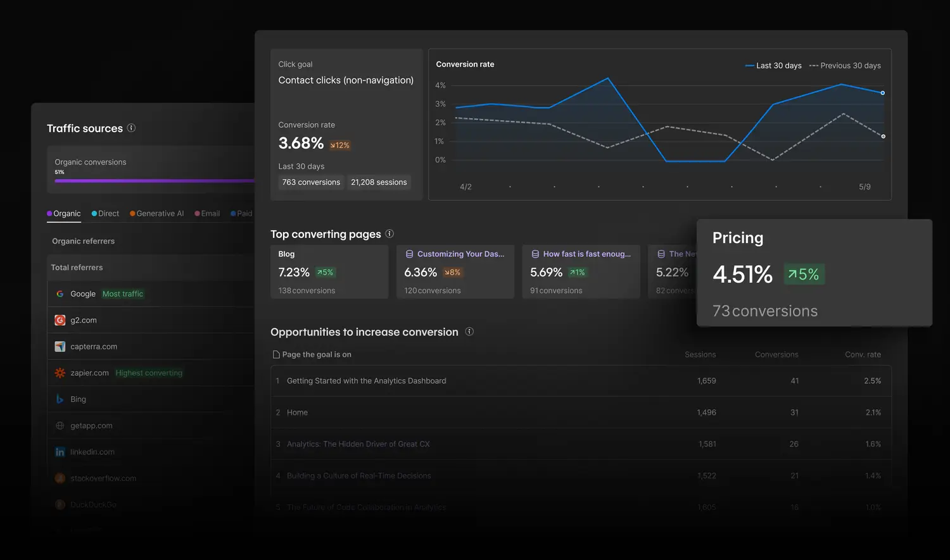The image size is (950, 560).
Task: Click the info icon next to Top converting pages
Action: 390,233
